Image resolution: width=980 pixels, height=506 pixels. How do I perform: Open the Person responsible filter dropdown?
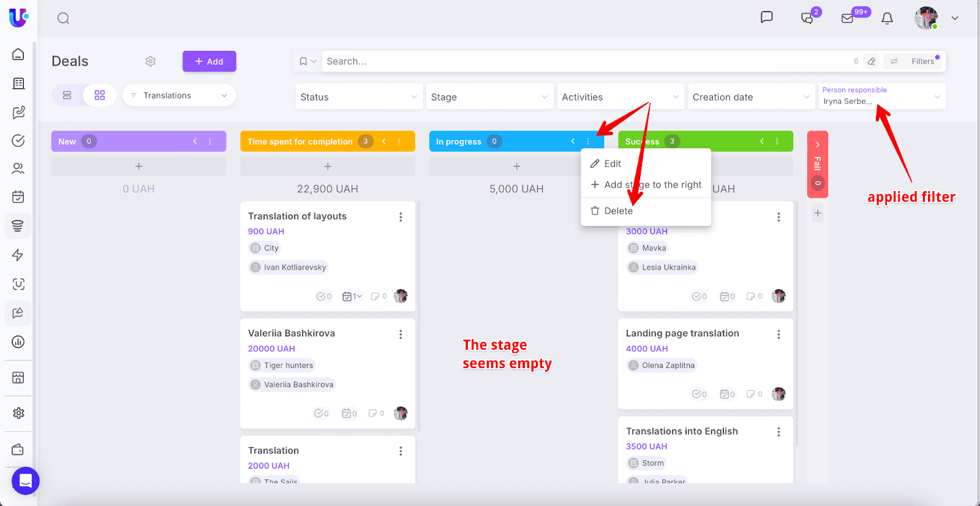(883, 97)
